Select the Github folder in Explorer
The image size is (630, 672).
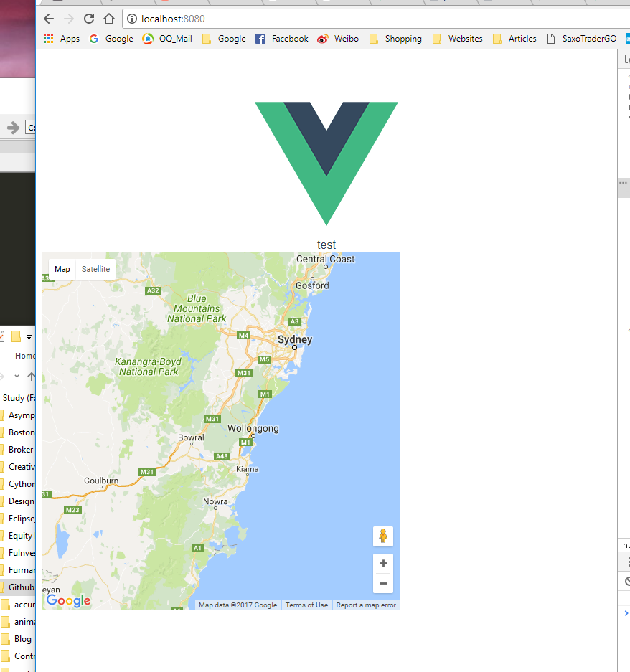18,587
